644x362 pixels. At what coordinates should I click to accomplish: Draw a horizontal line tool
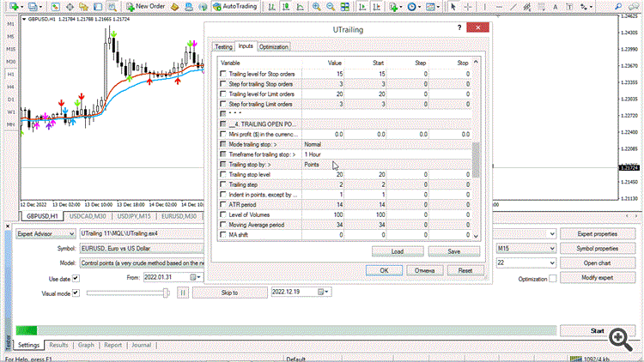click(x=499, y=7)
